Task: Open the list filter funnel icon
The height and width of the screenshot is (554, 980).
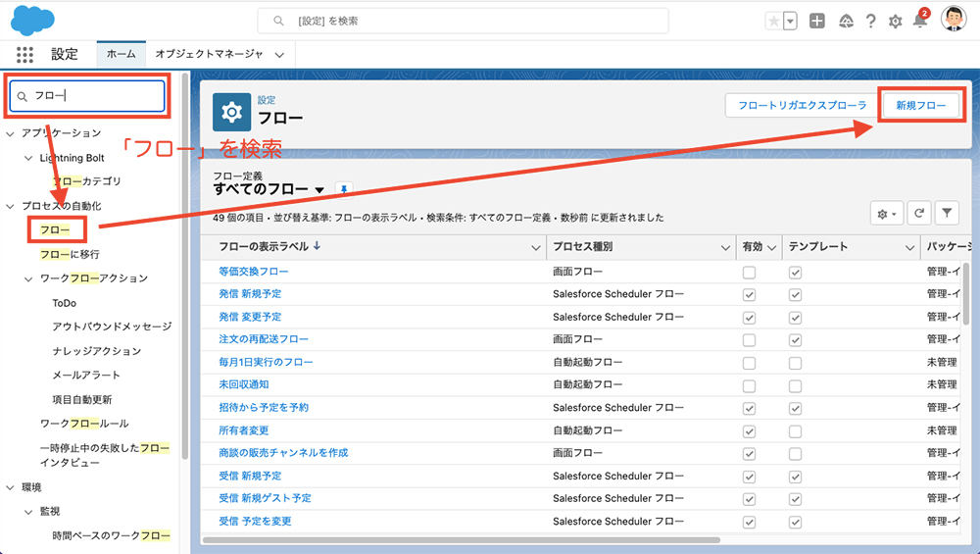Action: (x=947, y=213)
